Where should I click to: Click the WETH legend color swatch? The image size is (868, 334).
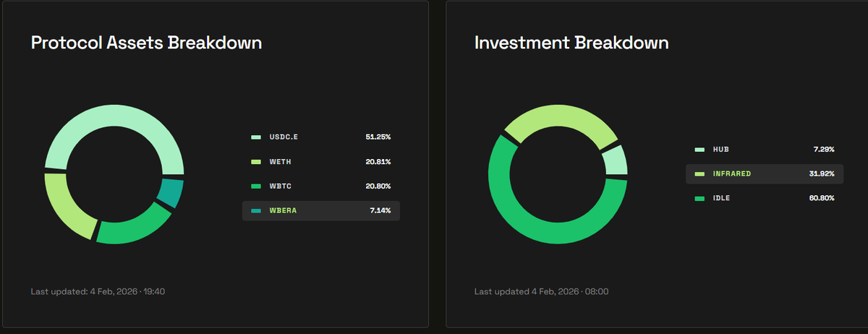256,161
